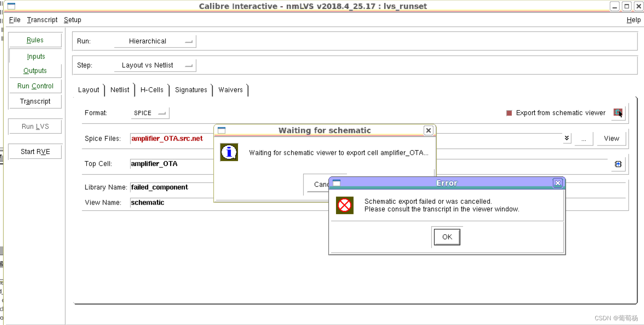
Task: Open the Calibre main window menu icon
Action: click(11, 6)
